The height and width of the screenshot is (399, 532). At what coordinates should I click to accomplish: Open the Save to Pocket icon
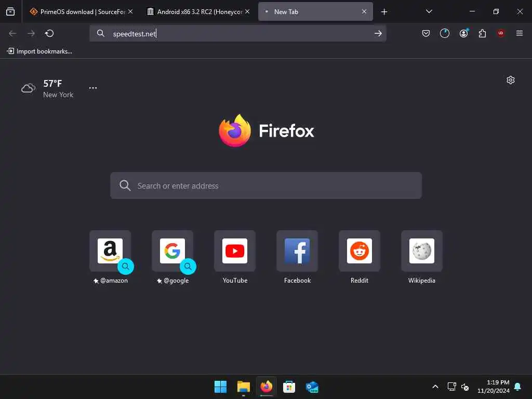(x=426, y=33)
